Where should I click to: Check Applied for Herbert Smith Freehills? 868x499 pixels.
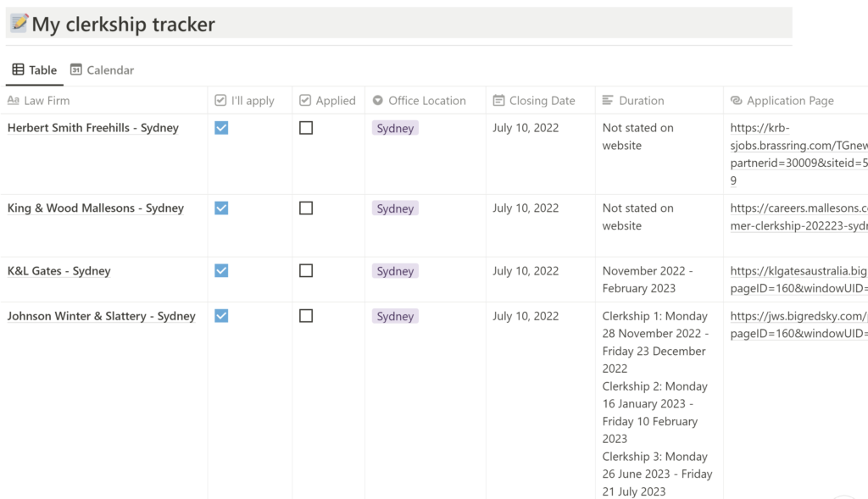[x=306, y=128]
